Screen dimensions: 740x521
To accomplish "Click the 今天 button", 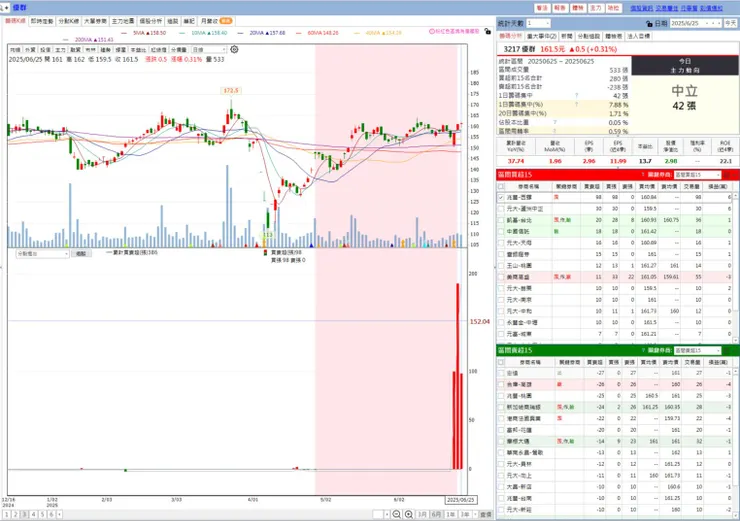I will pos(731,23).
